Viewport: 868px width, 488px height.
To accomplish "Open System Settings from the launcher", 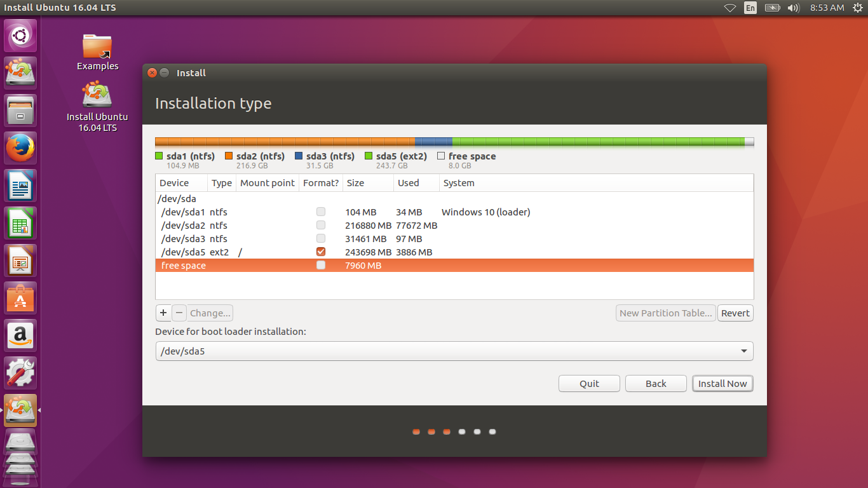I will [20, 373].
